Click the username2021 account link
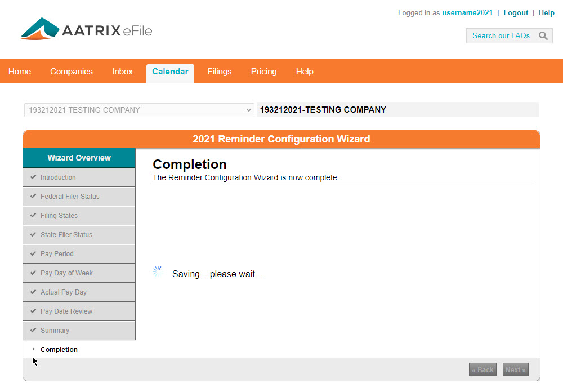563x392 pixels. [467, 13]
